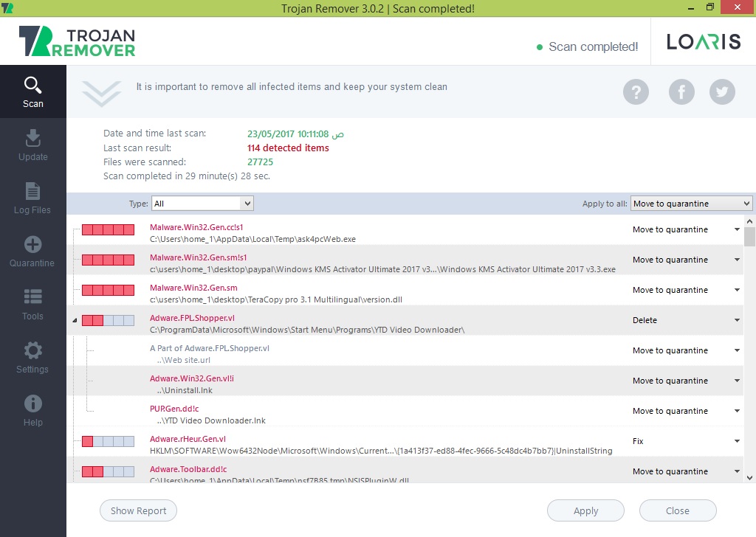
Task: Open the Facebook page icon
Action: (681, 92)
